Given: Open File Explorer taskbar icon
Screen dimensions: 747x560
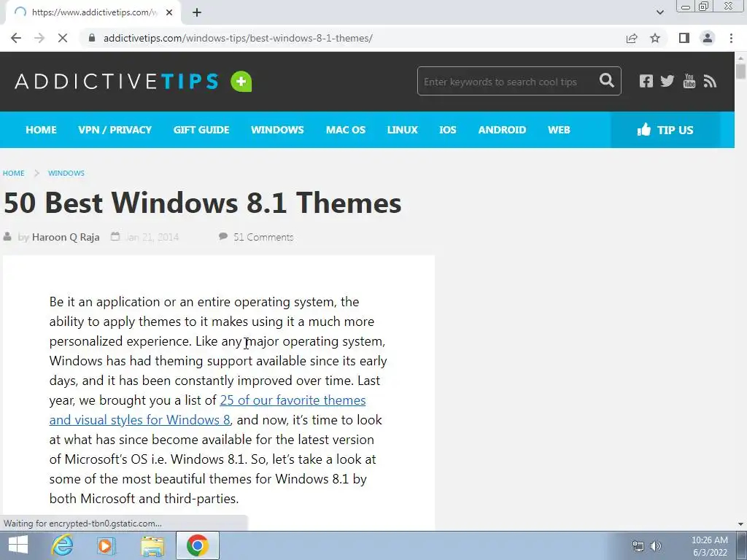Looking at the screenshot, I should 152,545.
